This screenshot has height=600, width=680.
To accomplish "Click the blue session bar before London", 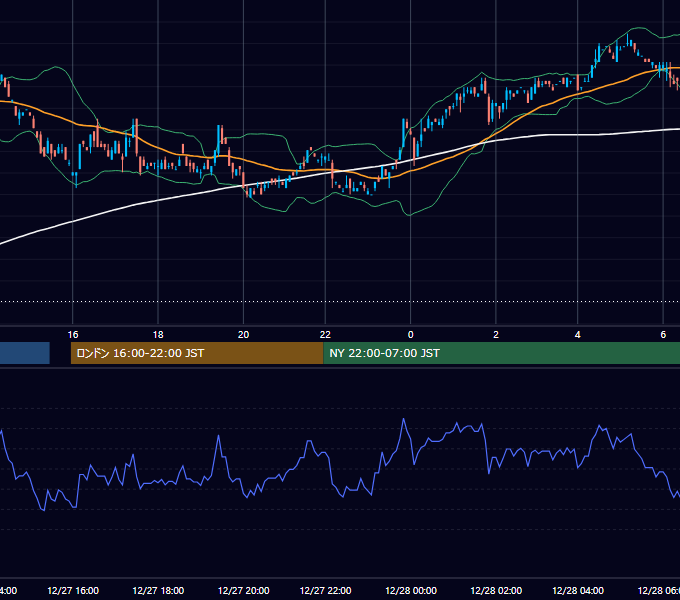I will pos(25,353).
